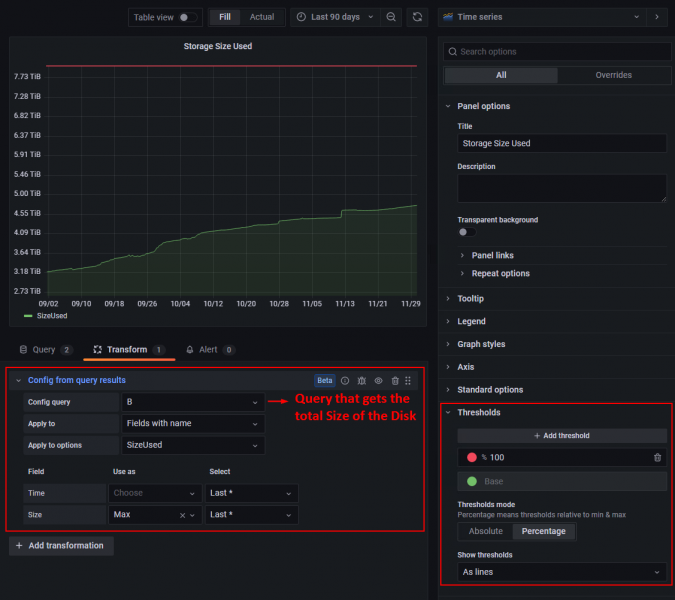Expand the Standard options section
This screenshot has width=675, height=600.
[x=490, y=390]
